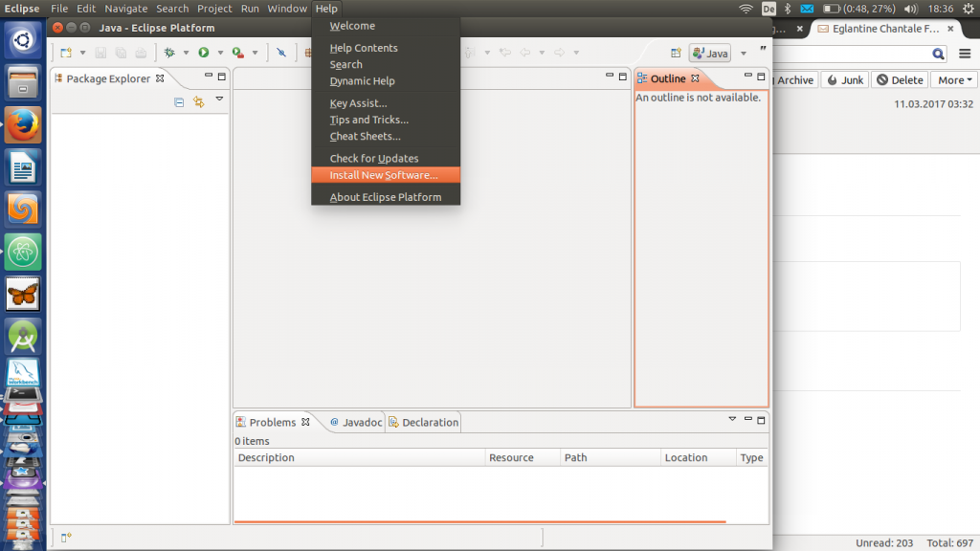
Task: Toggle Skip All Breakpoints toolbar button
Action: (281, 53)
